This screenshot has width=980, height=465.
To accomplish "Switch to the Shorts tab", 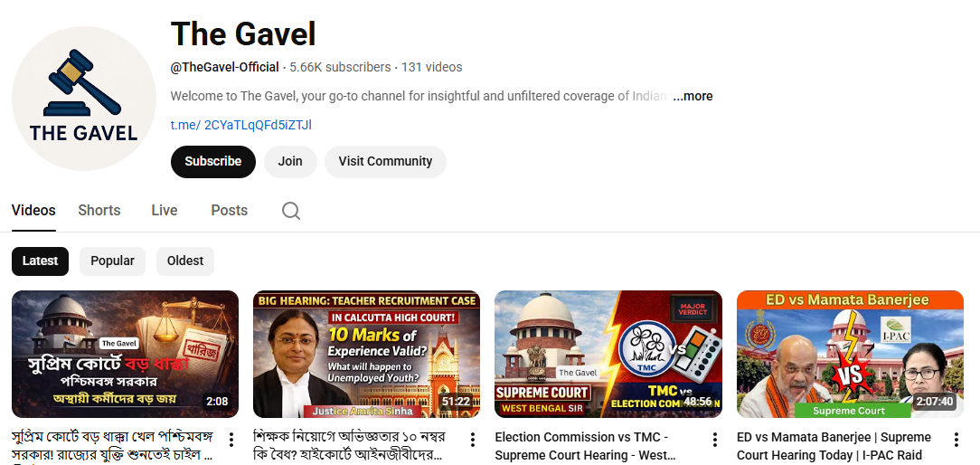I will 99,210.
